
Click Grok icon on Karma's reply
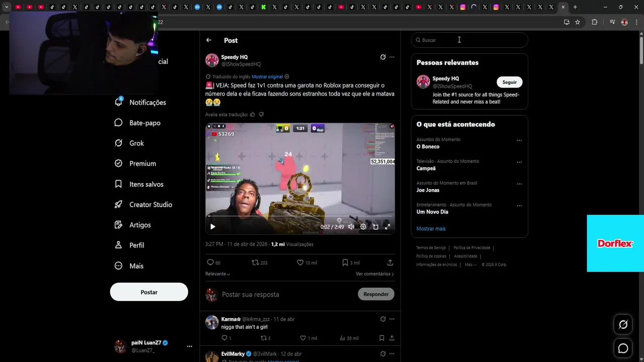[x=383, y=319]
